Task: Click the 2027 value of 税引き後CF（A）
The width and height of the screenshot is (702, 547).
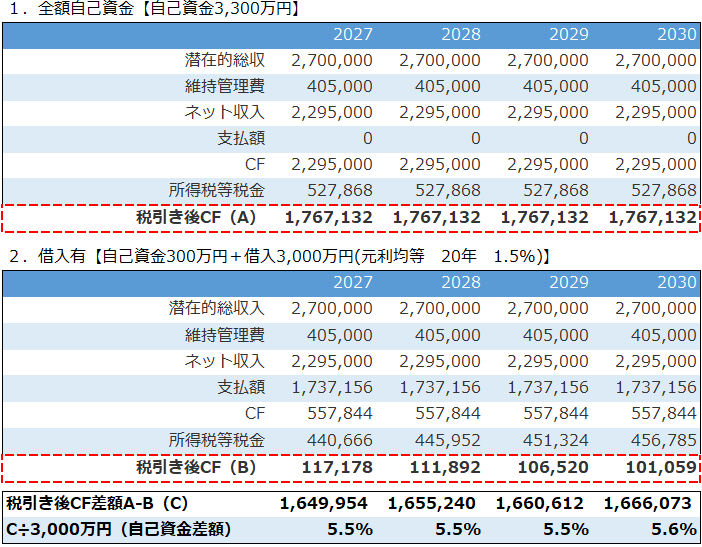Action: [328, 217]
